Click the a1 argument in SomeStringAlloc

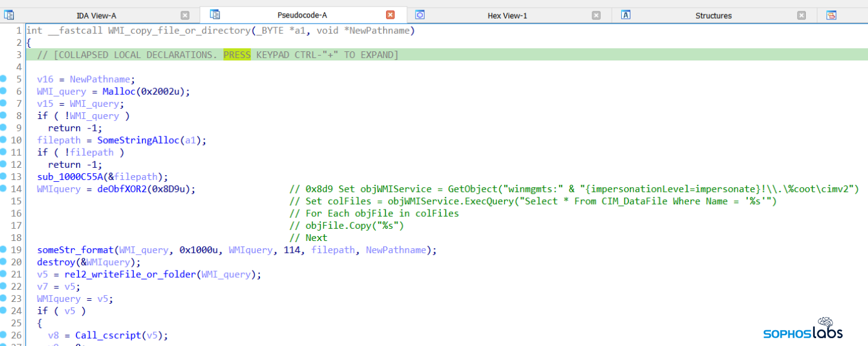[x=190, y=141]
